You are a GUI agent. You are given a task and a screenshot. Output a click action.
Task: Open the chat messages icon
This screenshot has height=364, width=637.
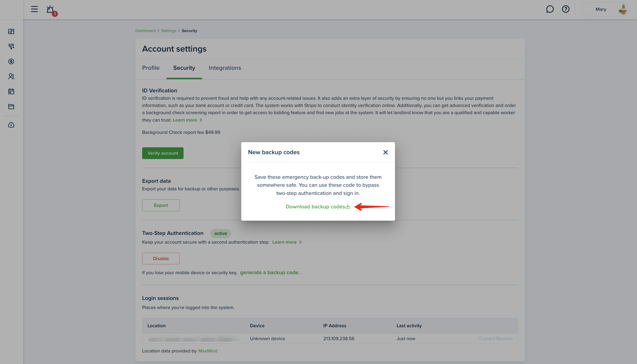tap(550, 9)
